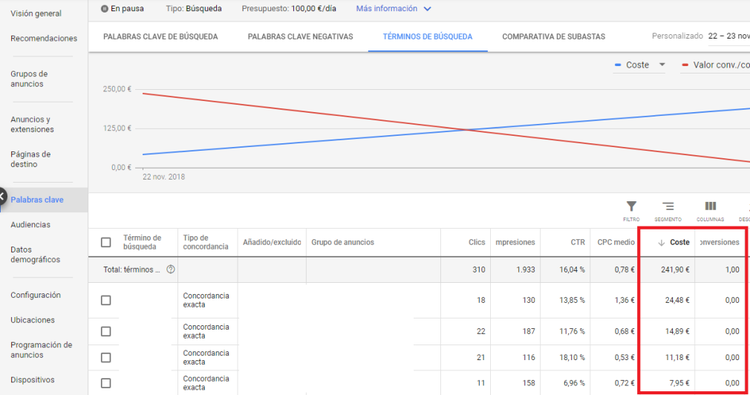The image size is (750, 395).
Task: Tick the checkbox for the 24,48 € row
Action: (106, 300)
